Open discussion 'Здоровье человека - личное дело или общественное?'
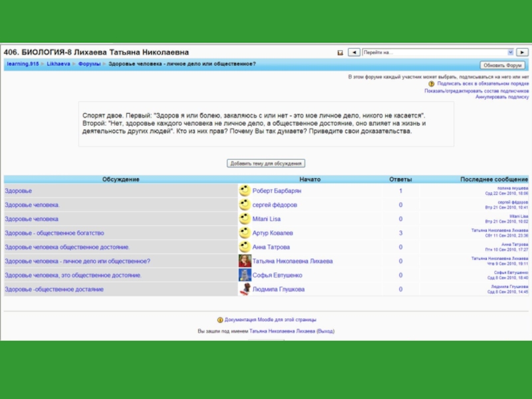The width and height of the screenshot is (532, 399). (77, 261)
